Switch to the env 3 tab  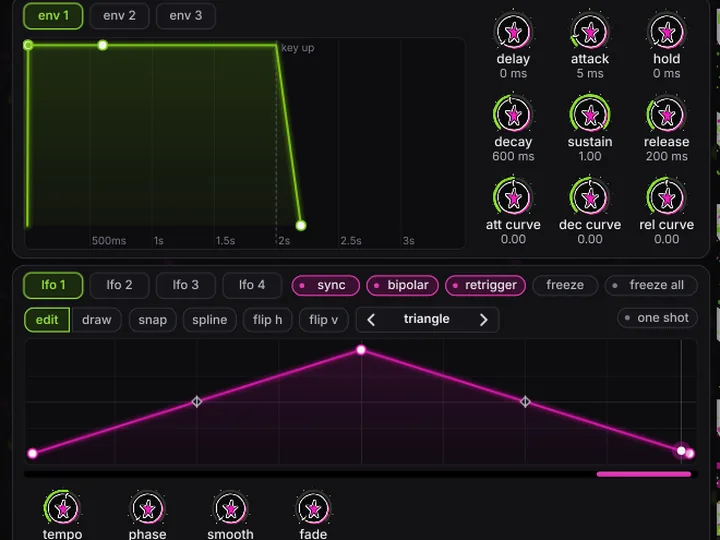pos(186,16)
